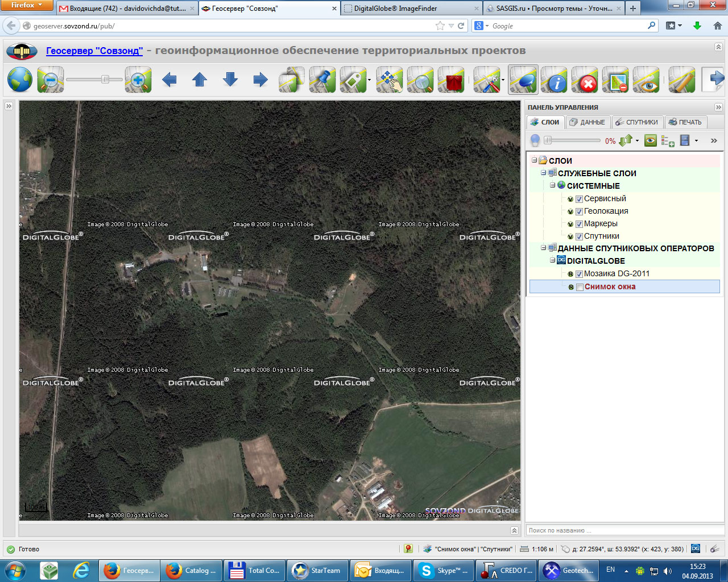Uncheck the Сервисный layer checkbox
728x582 pixels.
click(579, 199)
